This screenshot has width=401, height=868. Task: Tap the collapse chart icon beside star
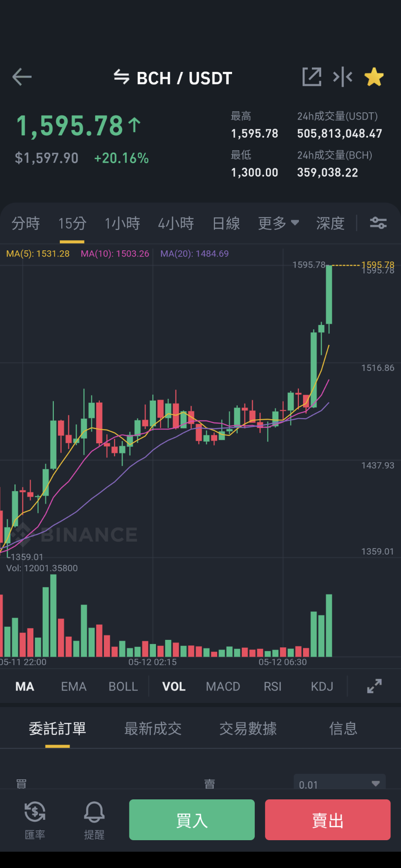[x=343, y=77]
